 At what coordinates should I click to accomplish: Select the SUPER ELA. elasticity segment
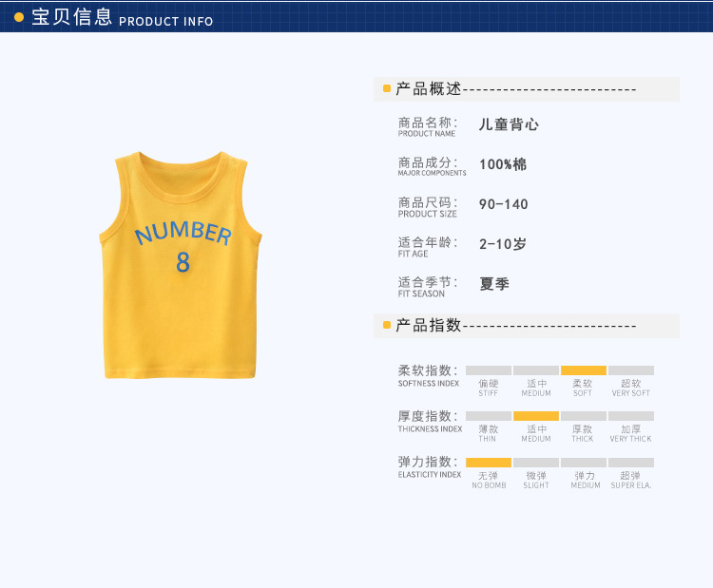pyautogui.click(x=631, y=463)
